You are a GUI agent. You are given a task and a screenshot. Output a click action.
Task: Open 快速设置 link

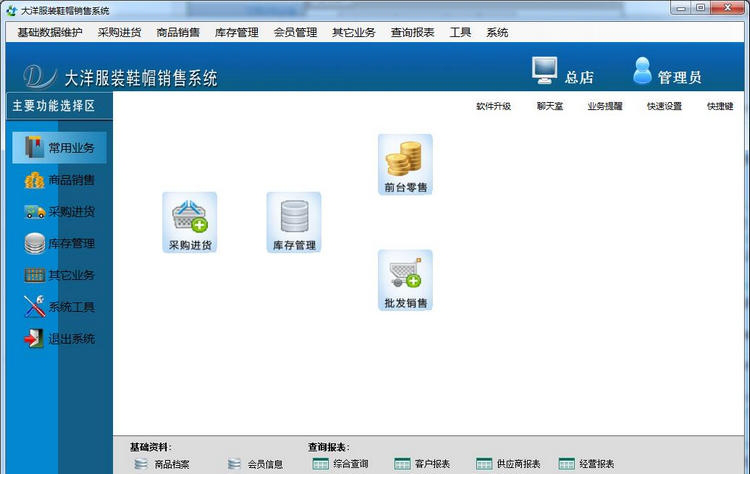[664, 106]
